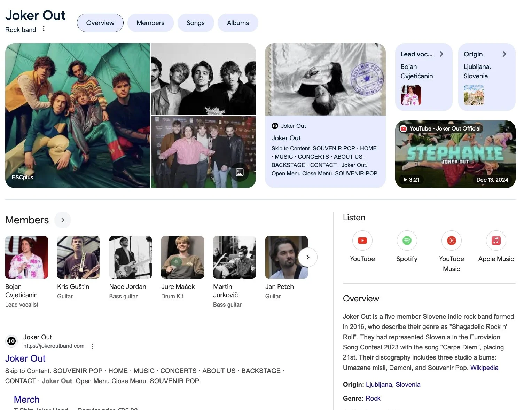Click the Ljubljana thumbnail in Origin card

coord(474,95)
